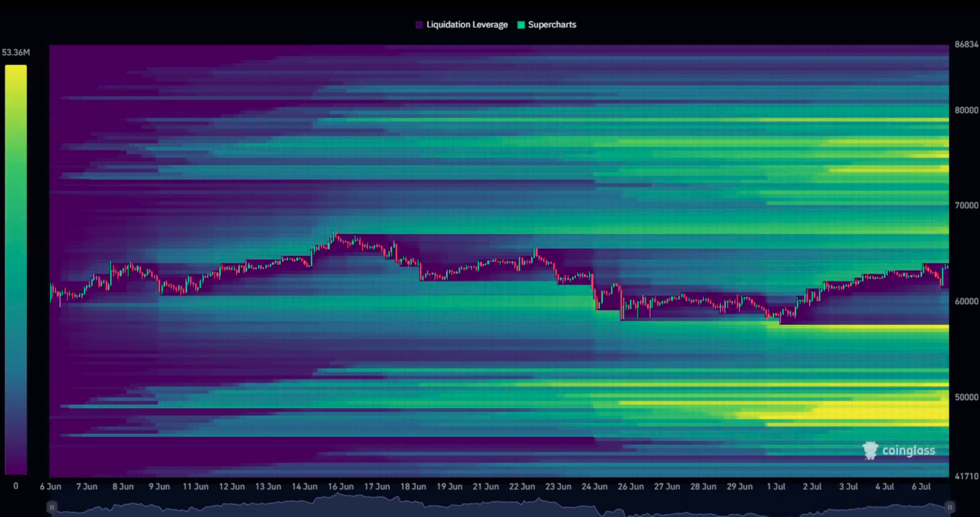Screen dimensions: 980x517
Task: Click the 60000 price axis label
Action: (966, 301)
